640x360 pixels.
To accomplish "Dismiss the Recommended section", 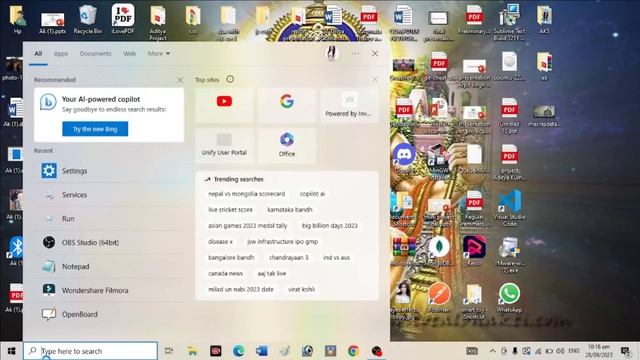I will pos(180,80).
